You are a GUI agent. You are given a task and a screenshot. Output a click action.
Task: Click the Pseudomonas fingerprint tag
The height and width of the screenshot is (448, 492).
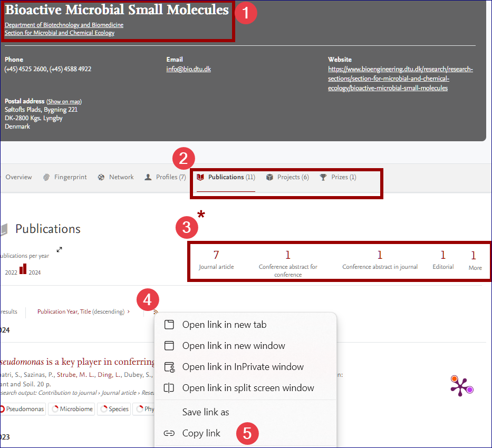click(x=23, y=409)
